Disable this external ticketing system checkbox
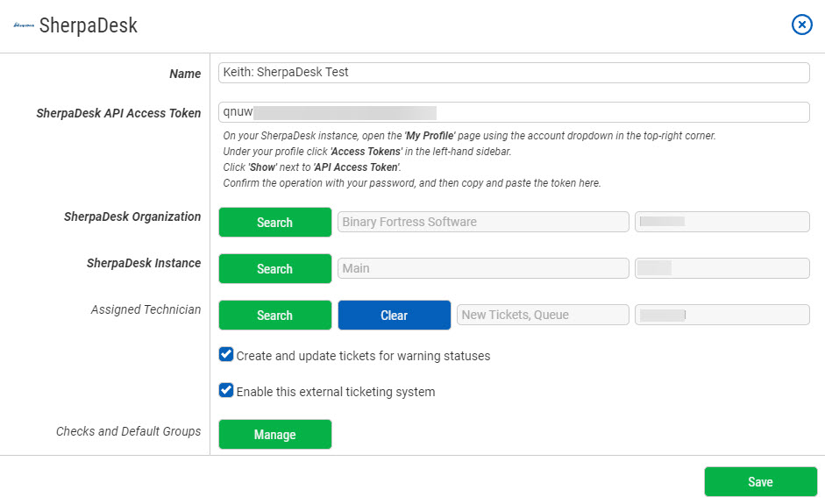 [x=226, y=391]
